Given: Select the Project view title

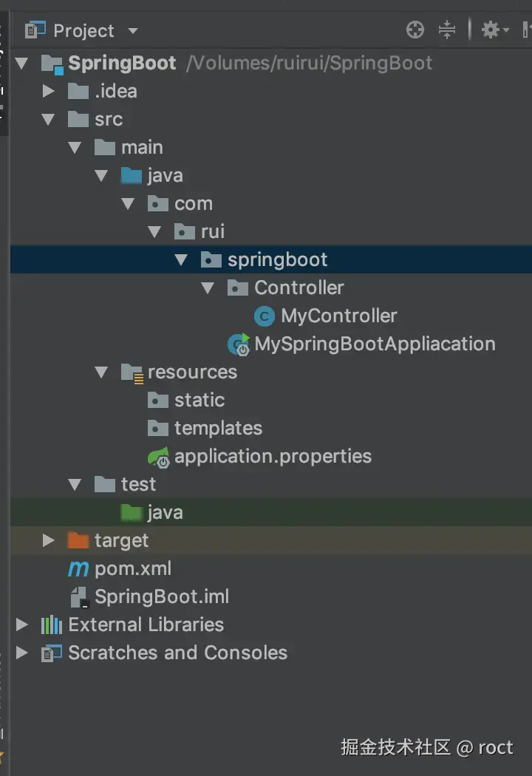Looking at the screenshot, I should coord(83,31).
